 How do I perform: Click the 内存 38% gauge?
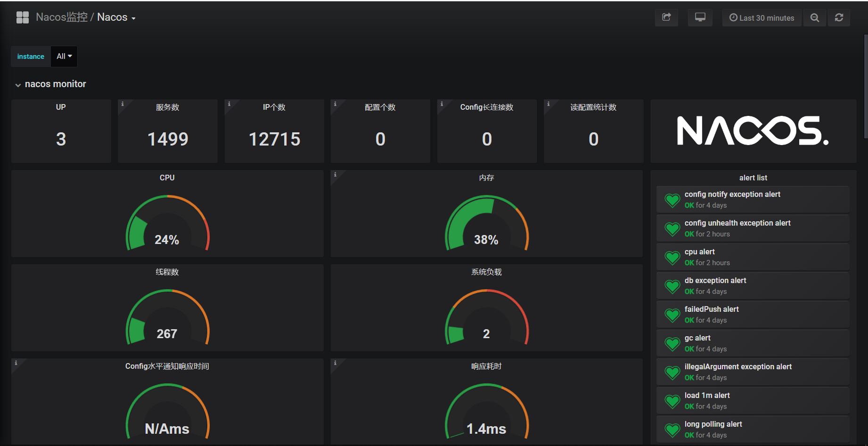[487, 223]
